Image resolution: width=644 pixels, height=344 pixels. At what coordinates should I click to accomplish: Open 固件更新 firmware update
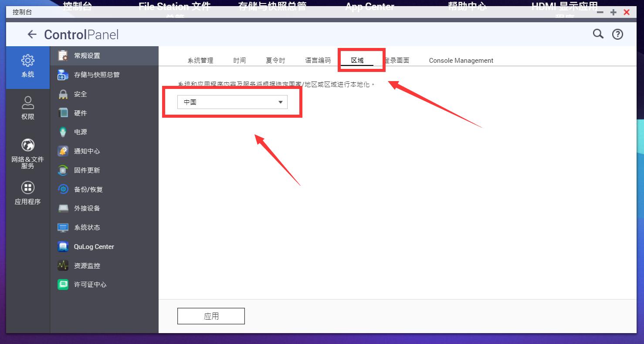click(86, 170)
